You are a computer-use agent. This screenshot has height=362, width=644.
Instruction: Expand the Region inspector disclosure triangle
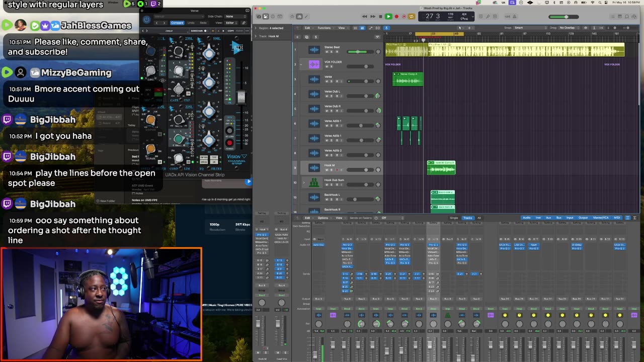click(x=256, y=28)
